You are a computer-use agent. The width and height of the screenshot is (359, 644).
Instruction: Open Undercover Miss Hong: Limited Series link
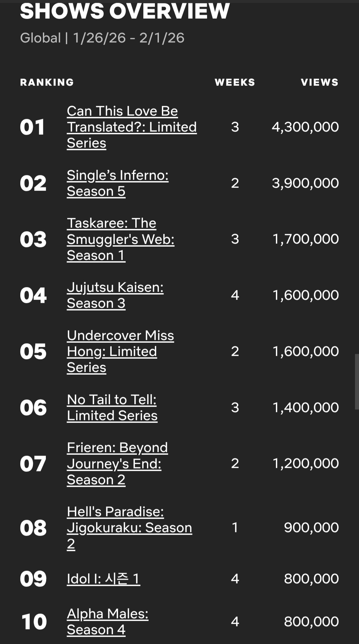(120, 351)
